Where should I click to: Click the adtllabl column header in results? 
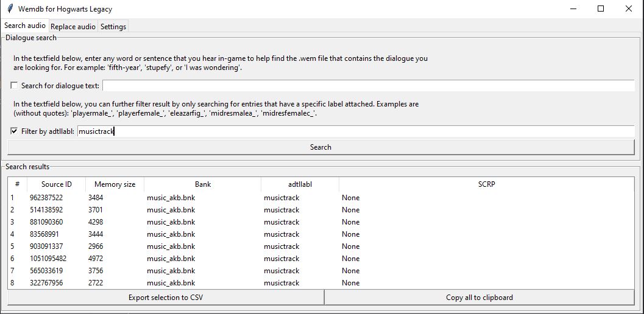pyautogui.click(x=300, y=184)
